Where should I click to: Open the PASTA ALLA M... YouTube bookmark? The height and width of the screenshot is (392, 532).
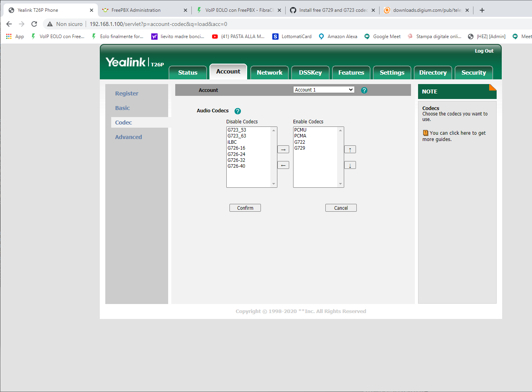pyautogui.click(x=238, y=36)
